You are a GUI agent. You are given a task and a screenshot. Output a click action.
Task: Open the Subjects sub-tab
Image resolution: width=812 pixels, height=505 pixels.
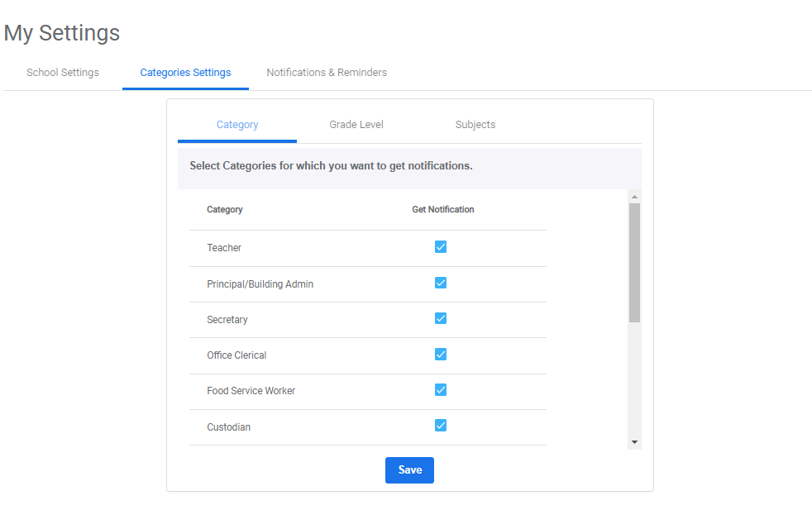tap(475, 125)
